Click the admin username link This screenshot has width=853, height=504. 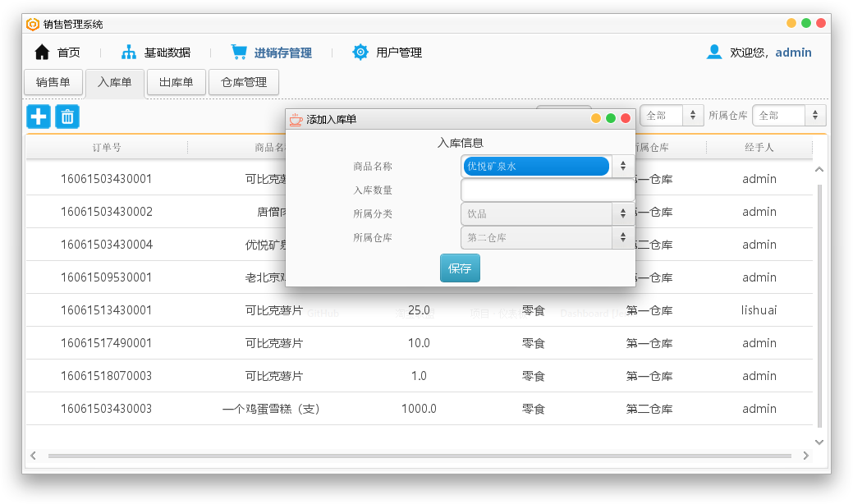[793, 53]
